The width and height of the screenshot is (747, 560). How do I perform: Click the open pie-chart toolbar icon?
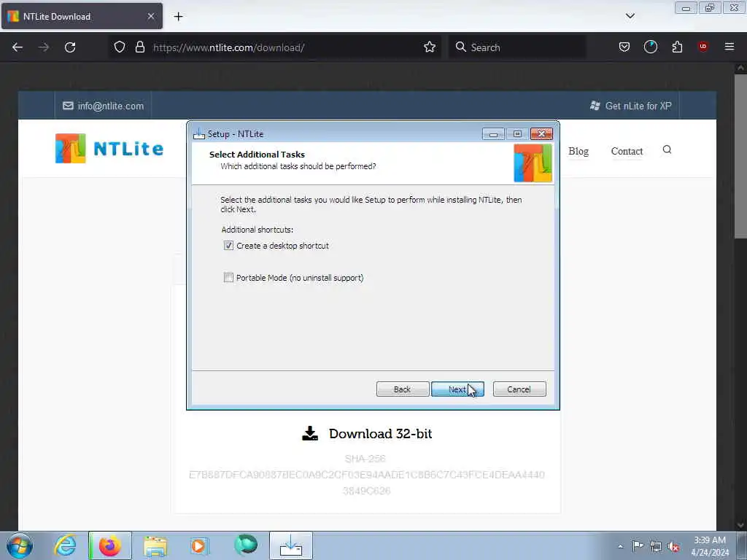tap(650, 47)
